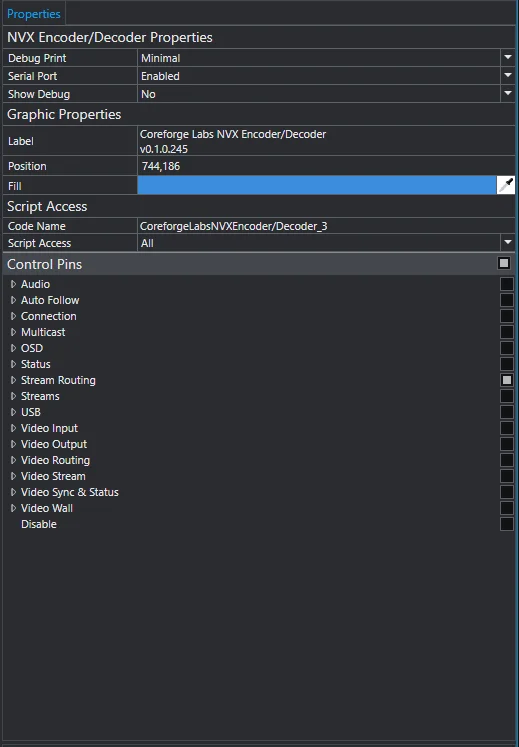Switch to the Properties tab
Image resolution: width=519 pixels, height=747 pixels.
34,14
